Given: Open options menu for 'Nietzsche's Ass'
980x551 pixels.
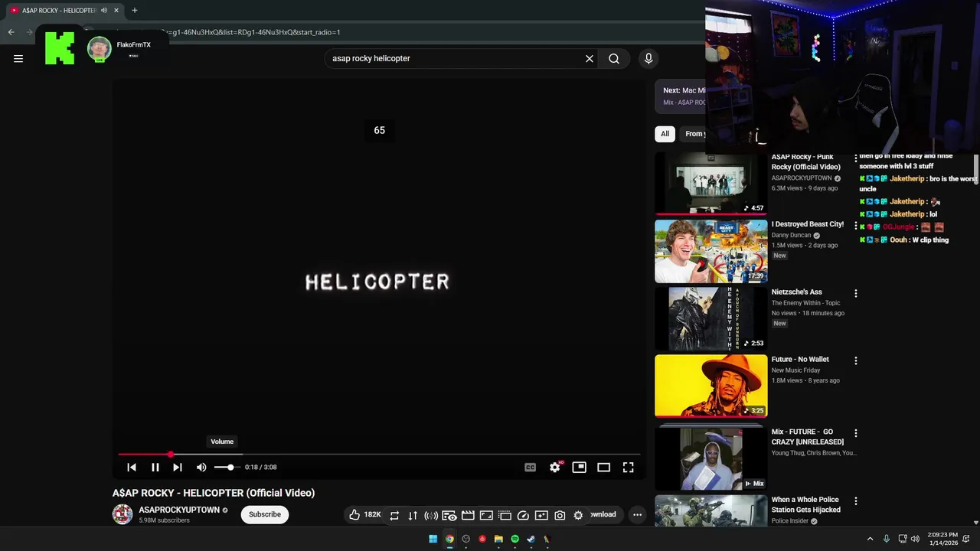Looking at the screenshot, I should pyautogui.click(x=856, y=293).
